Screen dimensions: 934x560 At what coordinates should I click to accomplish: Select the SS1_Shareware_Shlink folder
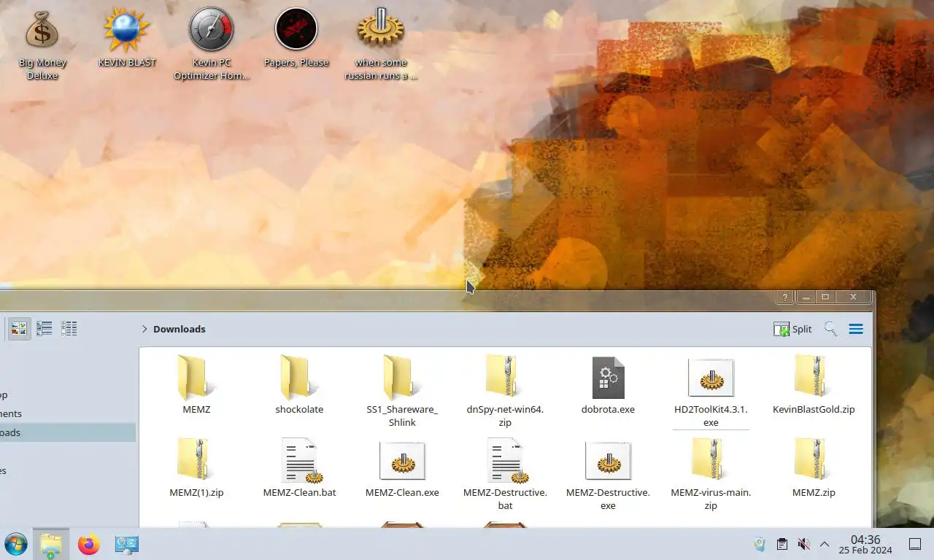[402, 391]
